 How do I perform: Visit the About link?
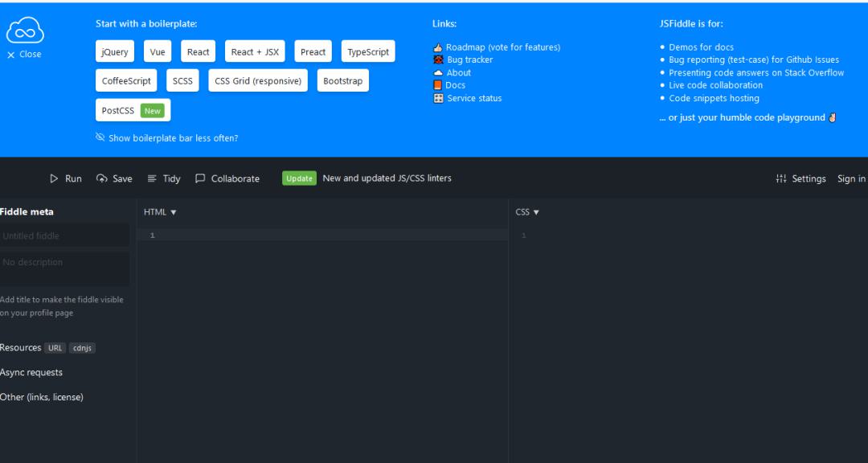[459, 72]
